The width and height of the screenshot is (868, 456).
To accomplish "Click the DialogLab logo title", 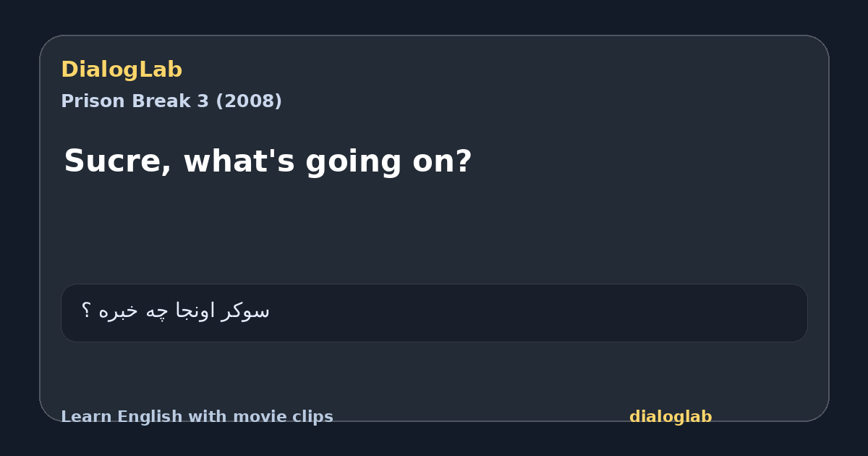I will (122, 69).
